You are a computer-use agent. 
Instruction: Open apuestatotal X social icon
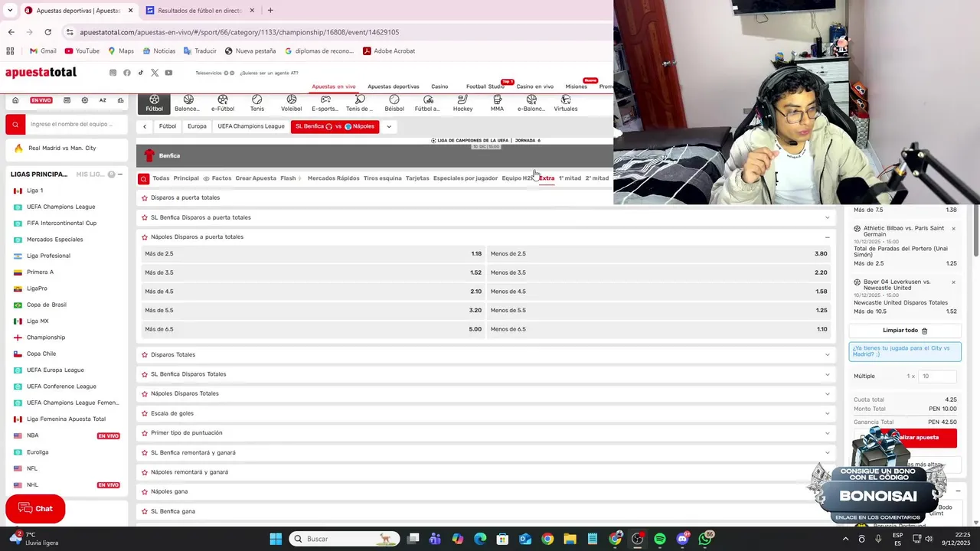tap(155, 73)
